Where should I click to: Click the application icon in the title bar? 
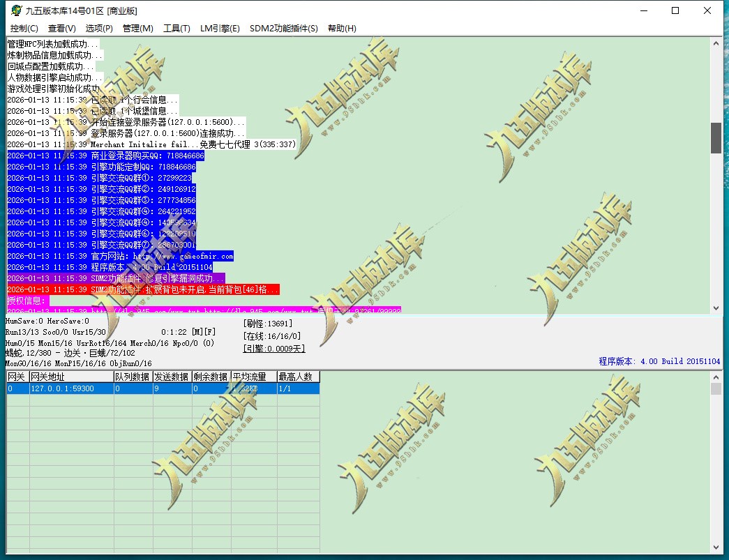pyautogui.click(x=16, y=10)
